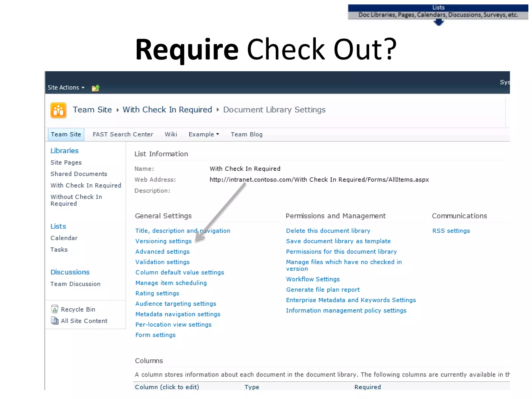
Task: Select the Team Site tab
Action: coord(66,134)
